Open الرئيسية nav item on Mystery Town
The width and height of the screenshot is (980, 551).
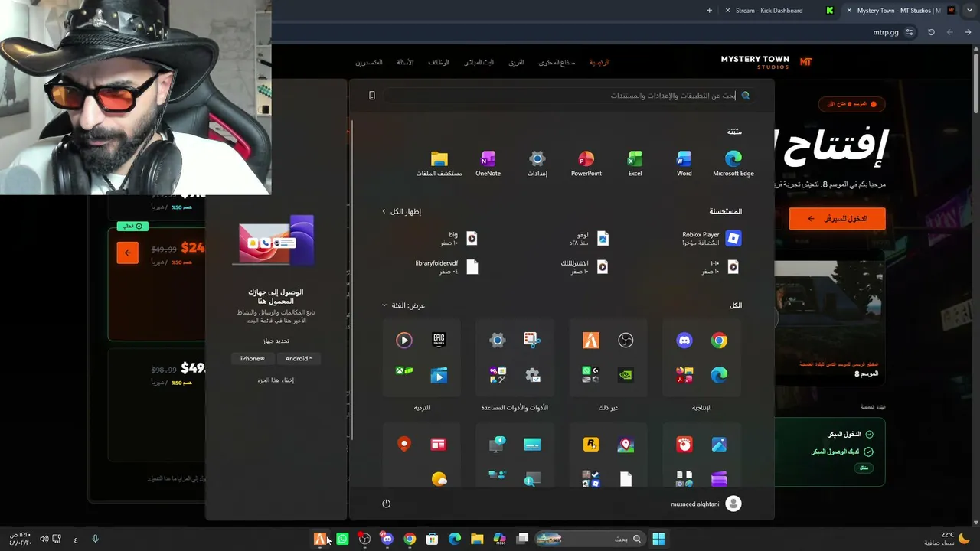(599, 62)
